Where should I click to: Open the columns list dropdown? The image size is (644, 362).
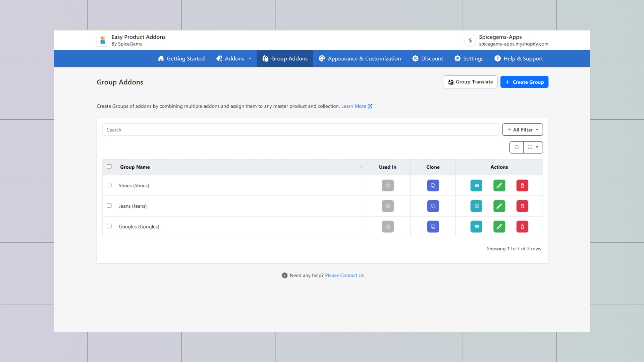[533, 147]
